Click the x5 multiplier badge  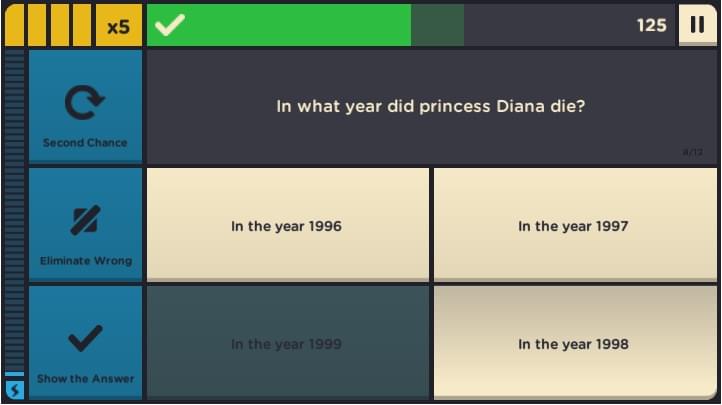[x=119, y=26]
